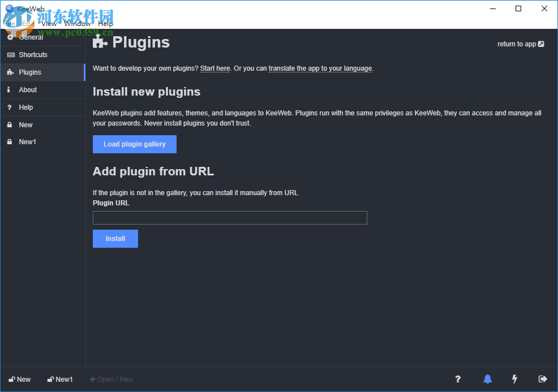The height and width of the screenshot is (392, 558).
Task: Click the Install button
Action: [115, 239]
